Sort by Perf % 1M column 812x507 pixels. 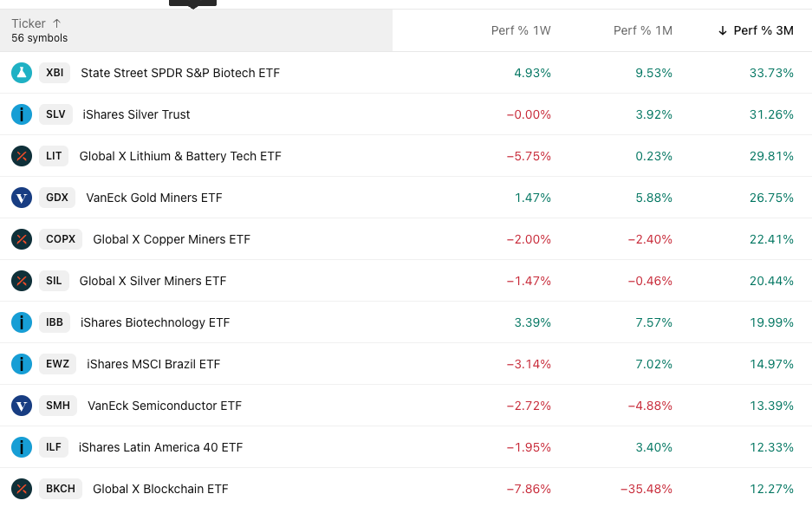click(642, 30)
